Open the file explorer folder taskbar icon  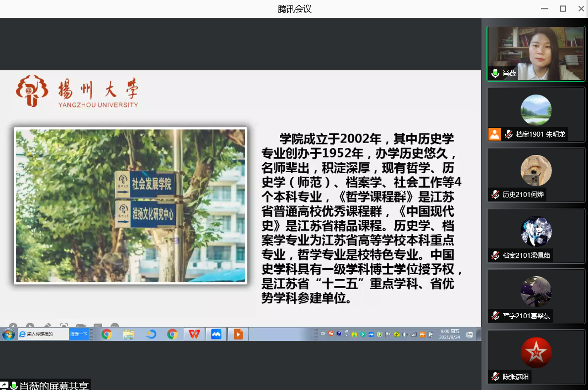129,335
